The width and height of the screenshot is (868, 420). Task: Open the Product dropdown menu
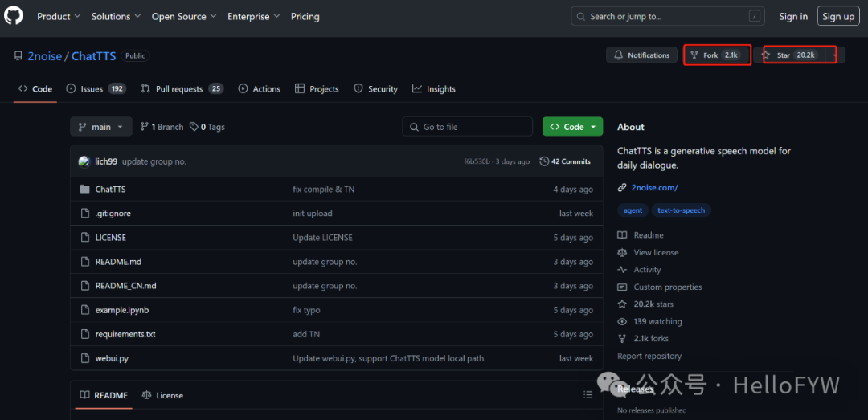tap(59, 17)
